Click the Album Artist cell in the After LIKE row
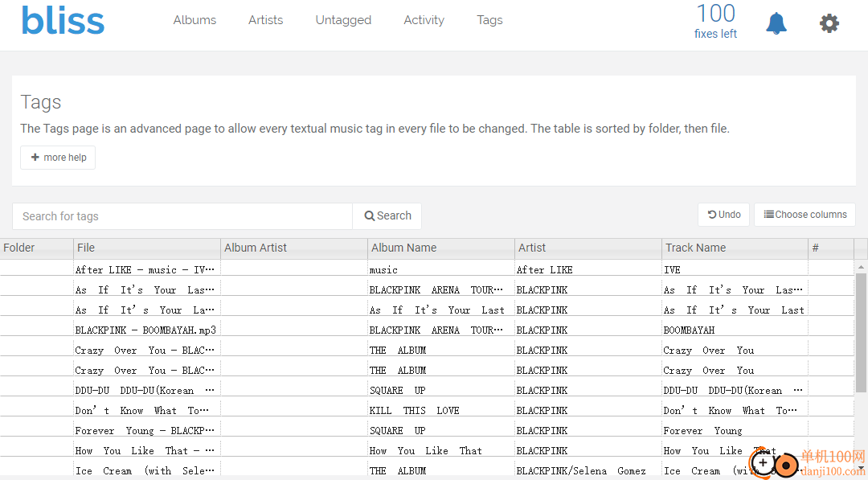 pyautogui.click(x=294, y=269)
